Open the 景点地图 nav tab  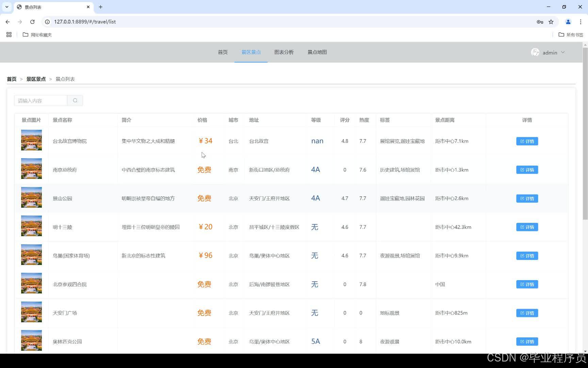(317, 52)
